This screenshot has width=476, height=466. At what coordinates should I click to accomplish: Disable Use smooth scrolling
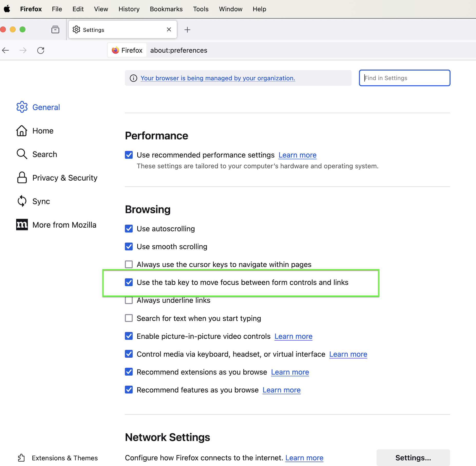[129, 246]
